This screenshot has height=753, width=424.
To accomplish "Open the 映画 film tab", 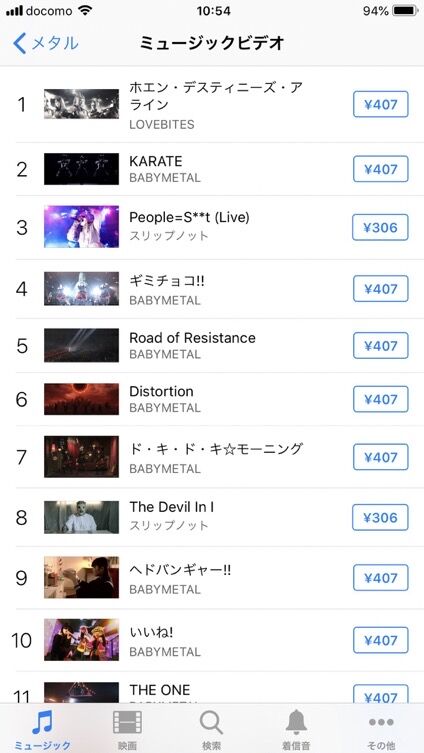I will 127,731.
